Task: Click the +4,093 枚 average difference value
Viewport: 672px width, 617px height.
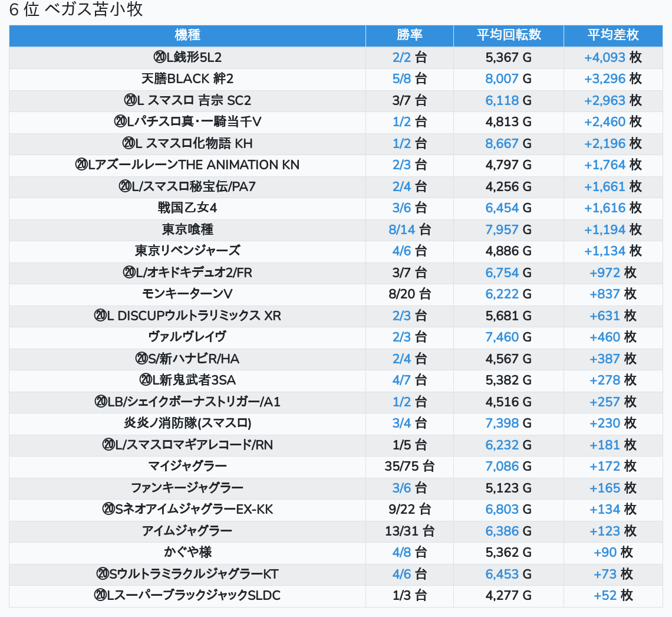Action: tap(612, 58)
